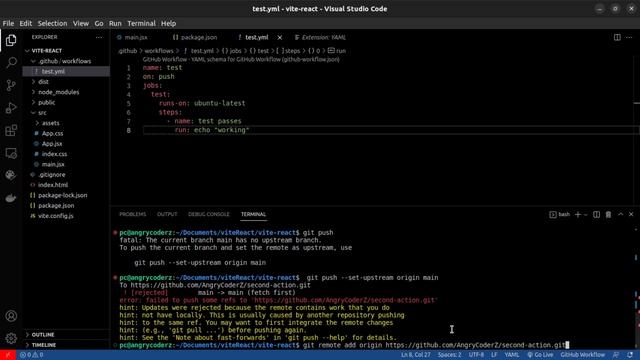Open editor more actions ellipsis
This screenshot has width=640, height=360.
[x=629, y=37]
